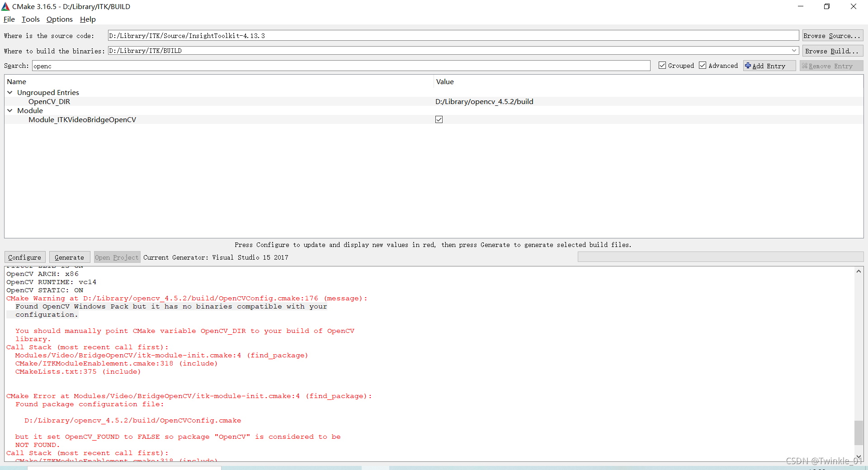
Task: Open the build binaries path dropdown
Action: pyautogui.click(x=794, y=51)
